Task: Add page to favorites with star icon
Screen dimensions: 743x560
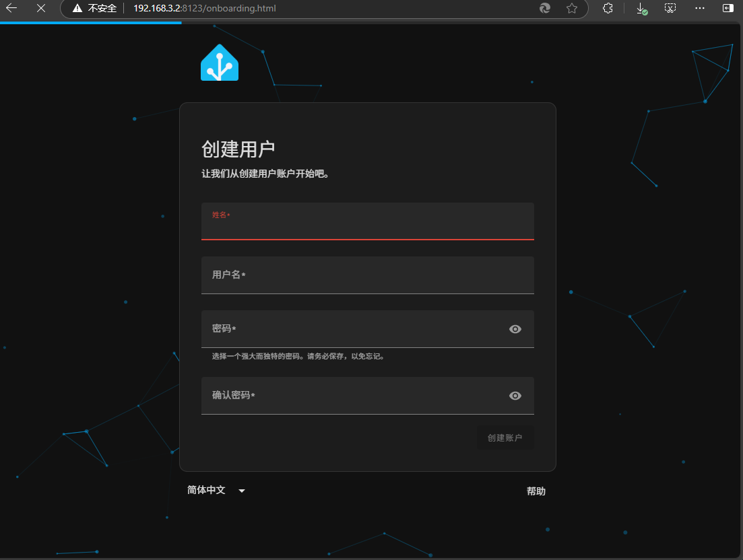Action: pos(572,9)
